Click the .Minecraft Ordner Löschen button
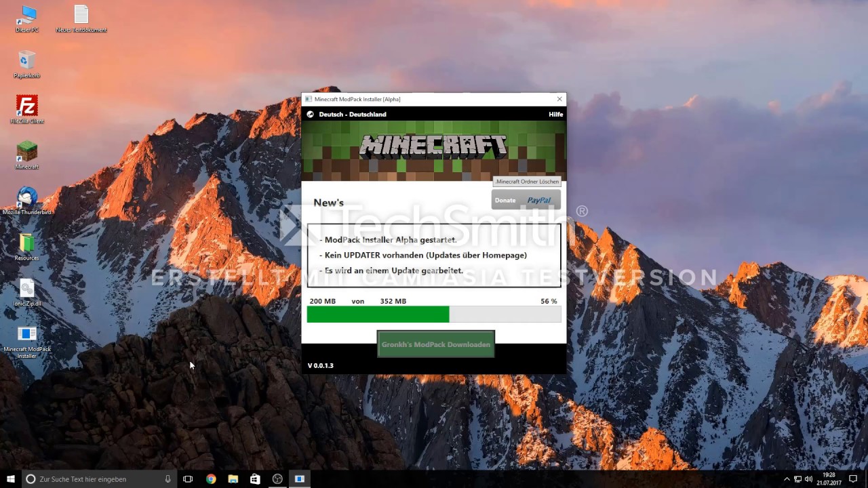The image size is (868, 488). tap(527, 182)
